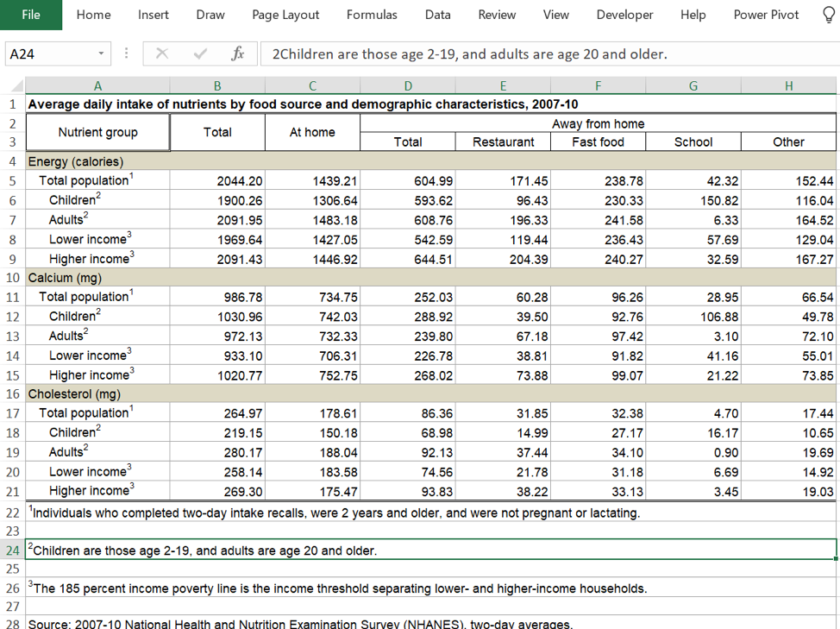This screenshot has height=629, width=840.
Task: Open the File tab
Action: 30,15
